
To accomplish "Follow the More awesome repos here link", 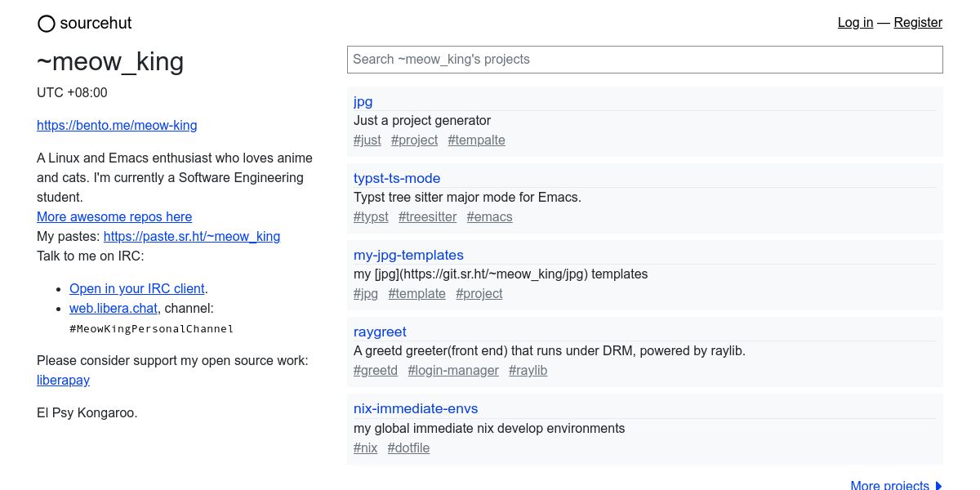I will click(x=114, y=216).
